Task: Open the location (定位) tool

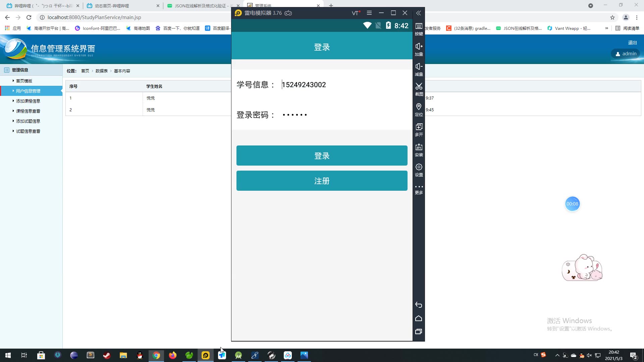Action: (419, 110)
